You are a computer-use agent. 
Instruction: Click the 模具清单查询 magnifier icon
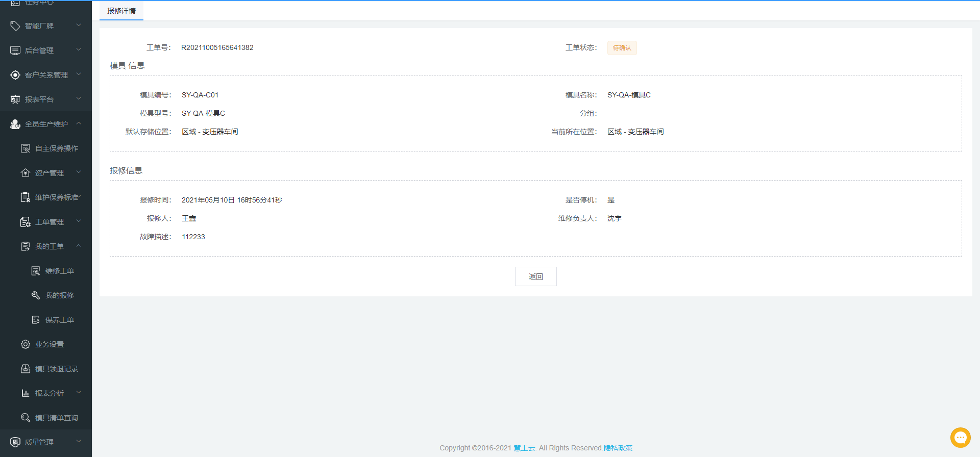[x=26, y=418]
